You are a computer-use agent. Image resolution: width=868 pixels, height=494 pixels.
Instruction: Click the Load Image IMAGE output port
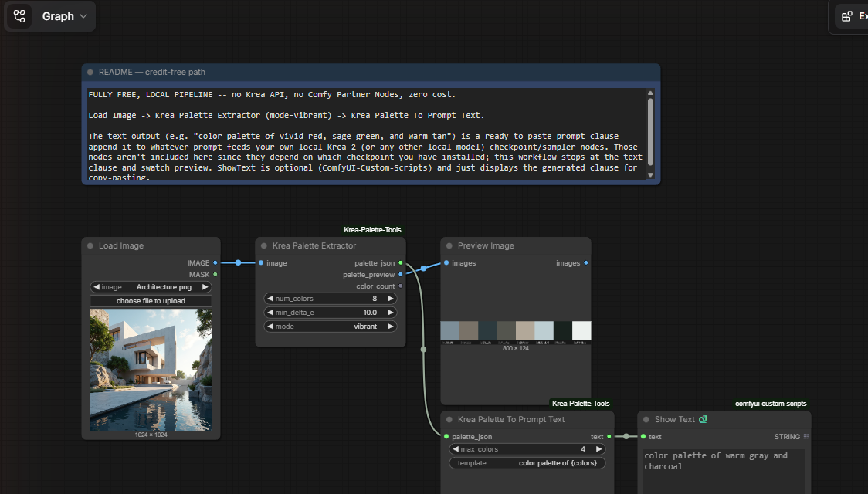point(215,262)
